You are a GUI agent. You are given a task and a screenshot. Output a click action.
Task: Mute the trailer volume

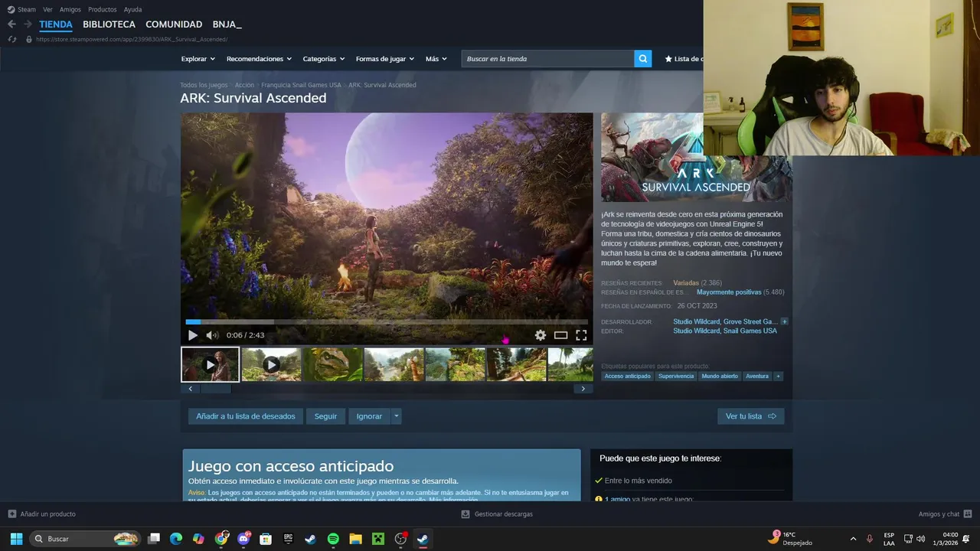coord(212,335)
